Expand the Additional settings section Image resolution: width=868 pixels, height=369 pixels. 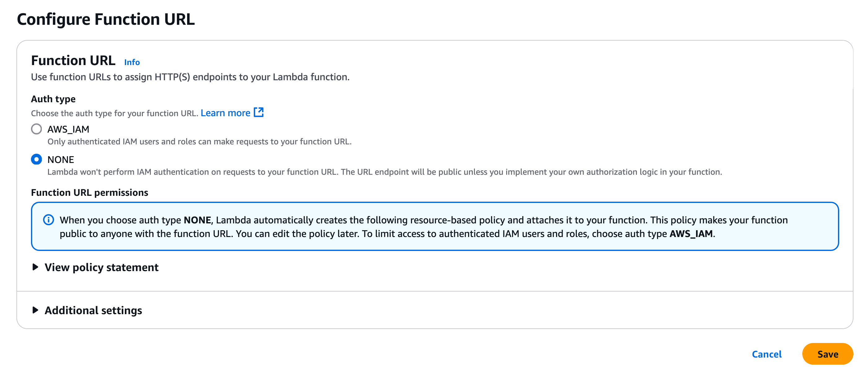tap(93, 310)
